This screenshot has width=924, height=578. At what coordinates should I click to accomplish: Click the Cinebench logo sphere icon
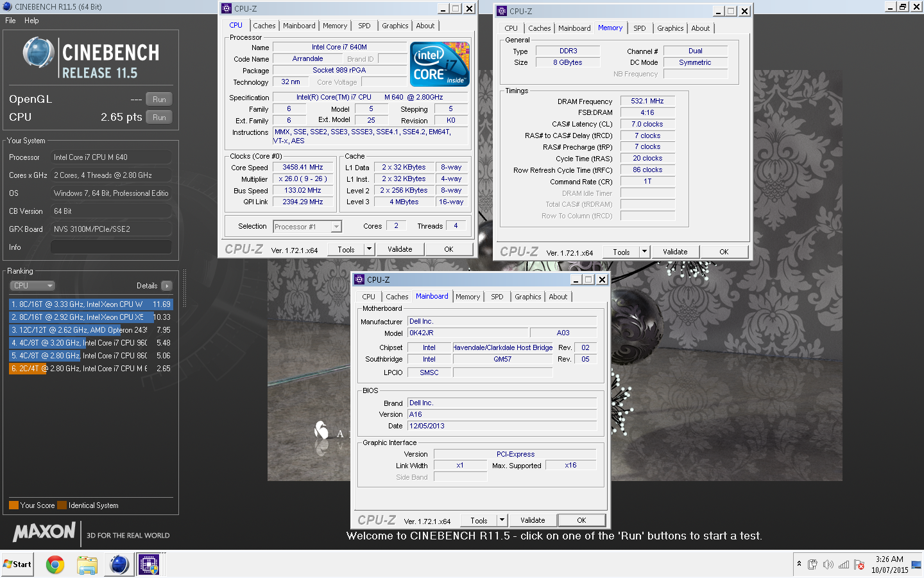point(38,53)
